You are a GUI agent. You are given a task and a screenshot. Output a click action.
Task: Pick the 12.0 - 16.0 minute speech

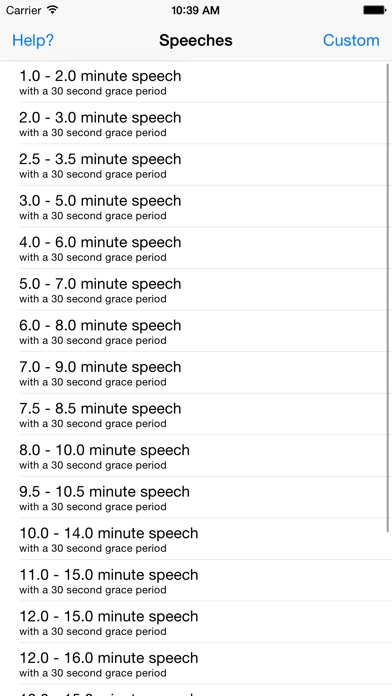coord(196,664)
